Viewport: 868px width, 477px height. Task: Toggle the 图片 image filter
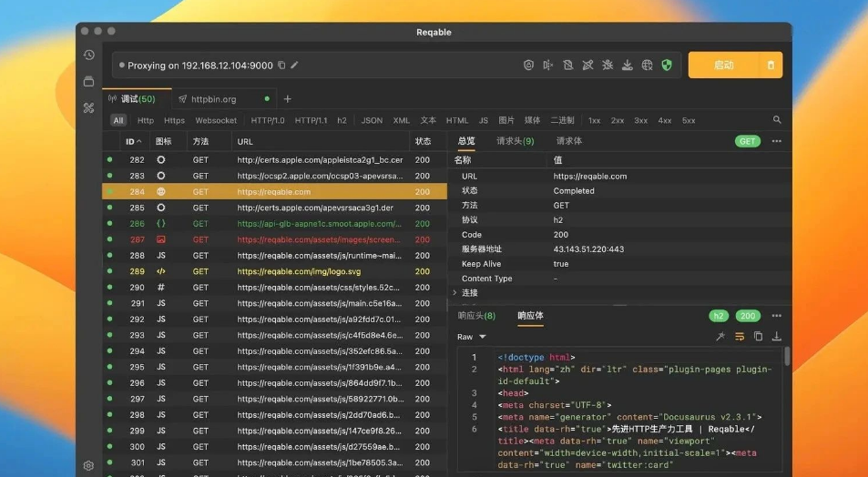pos(506,120)
